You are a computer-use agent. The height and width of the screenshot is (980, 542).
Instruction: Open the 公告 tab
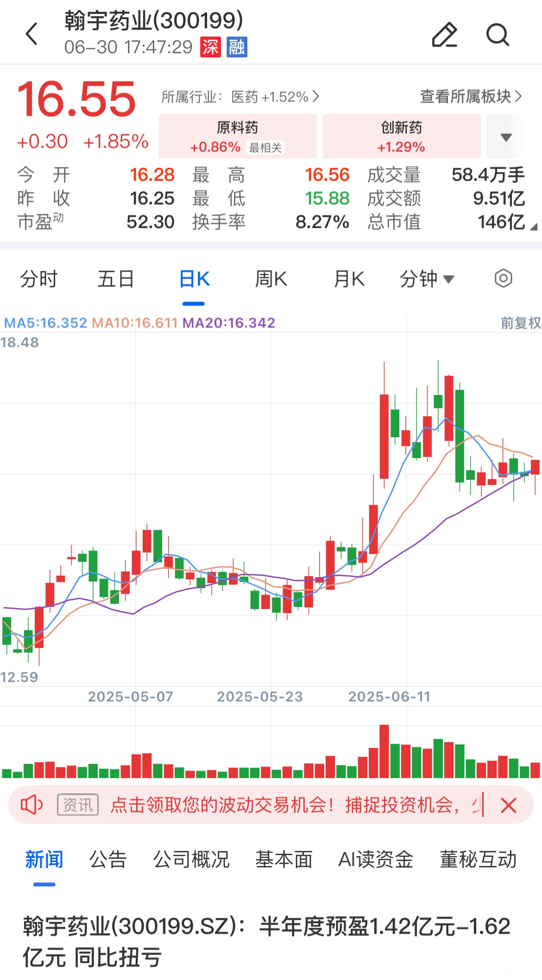click(x=108, y=860)
